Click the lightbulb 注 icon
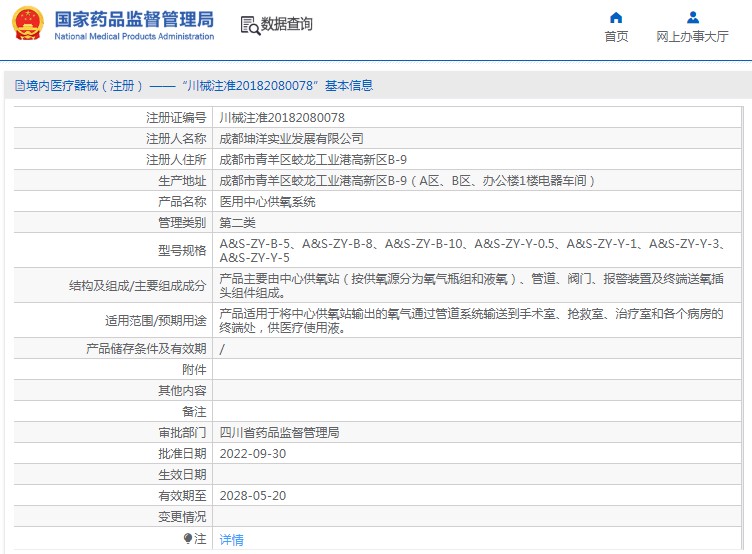The image size is (752, 554). (188, 539)
